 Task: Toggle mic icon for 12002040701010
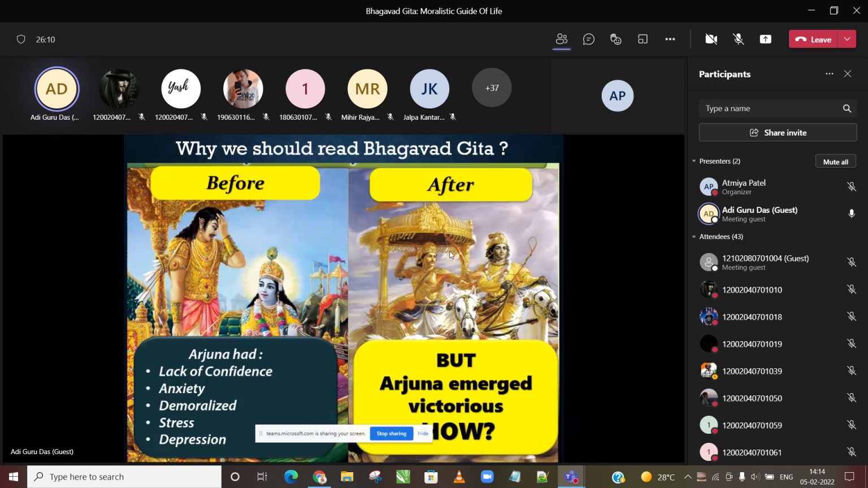click(x=851, y=289)
